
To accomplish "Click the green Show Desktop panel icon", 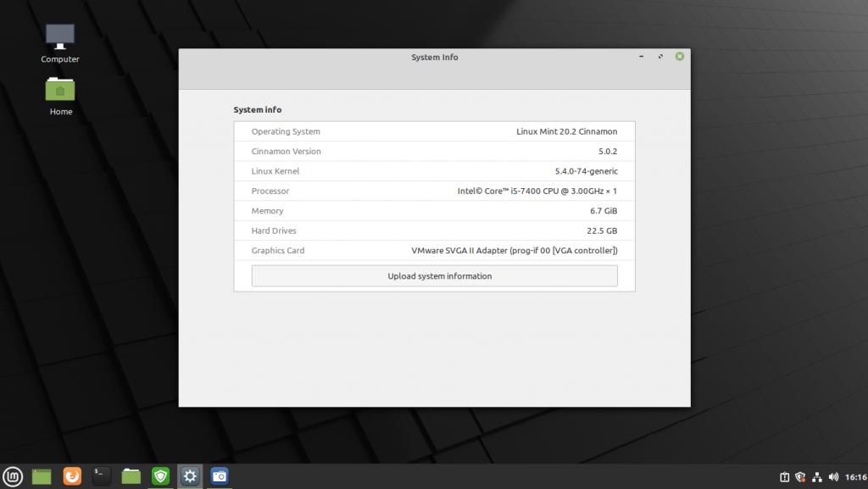I will (x=42, y=476).
